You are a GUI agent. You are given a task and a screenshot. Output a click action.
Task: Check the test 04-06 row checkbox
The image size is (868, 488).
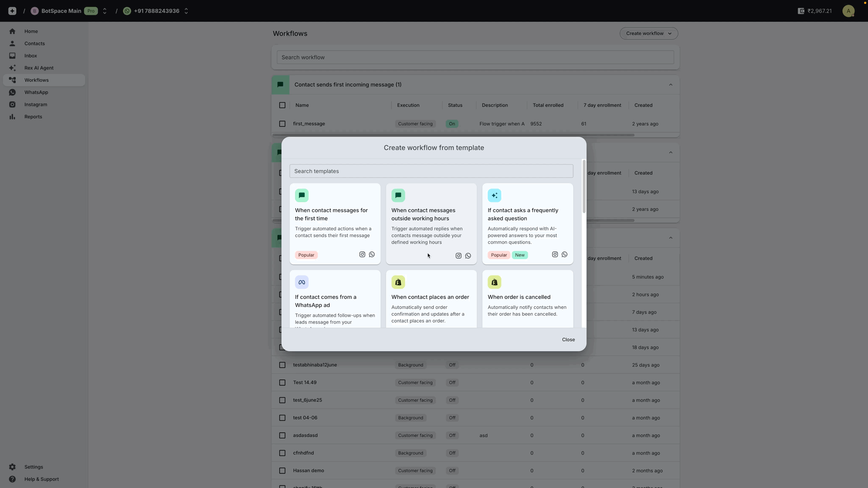click(282, 418)
